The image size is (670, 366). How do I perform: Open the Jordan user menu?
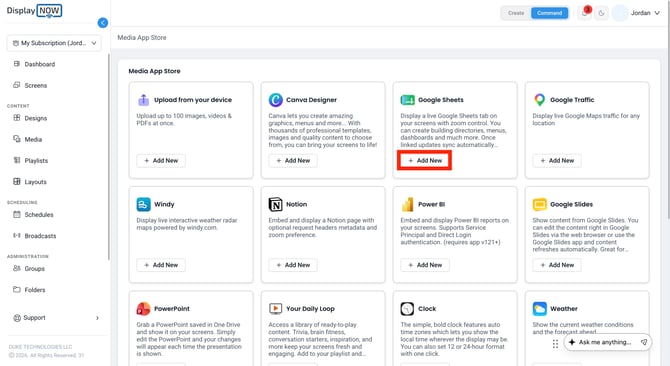tap(645, 13)
